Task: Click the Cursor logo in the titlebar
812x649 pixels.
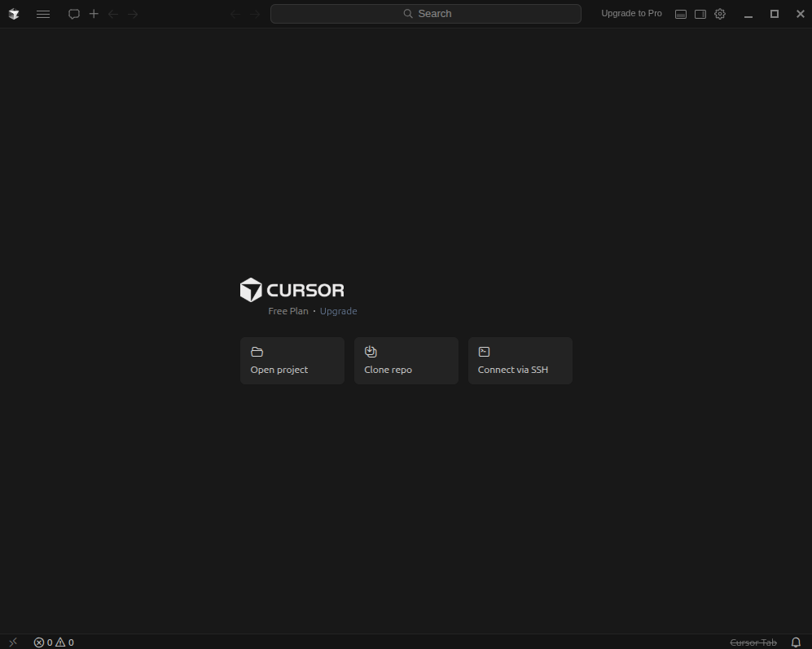Action: pos(14,14)
